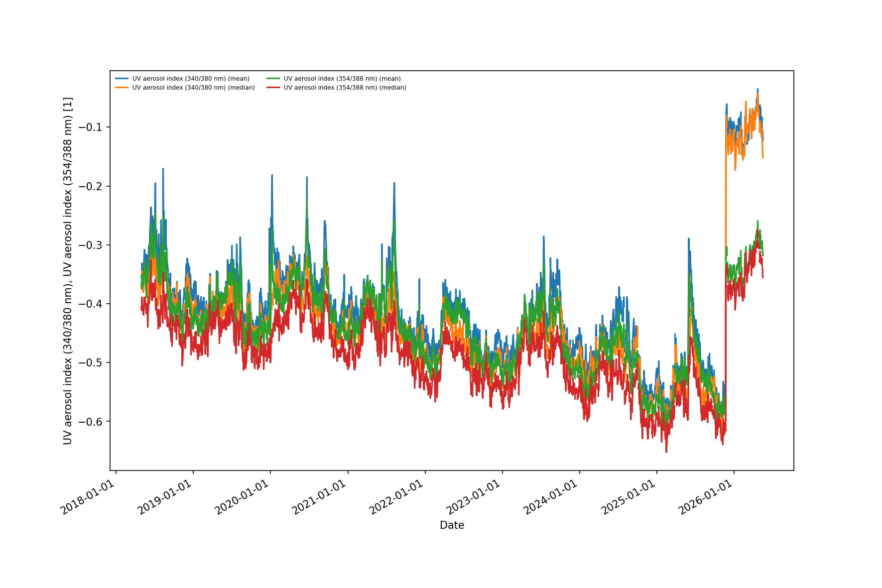The width and height of the screenshot is (882, 588).
Task: Click the green 354/388 nm mean legend line
Action: coord(273,79)
